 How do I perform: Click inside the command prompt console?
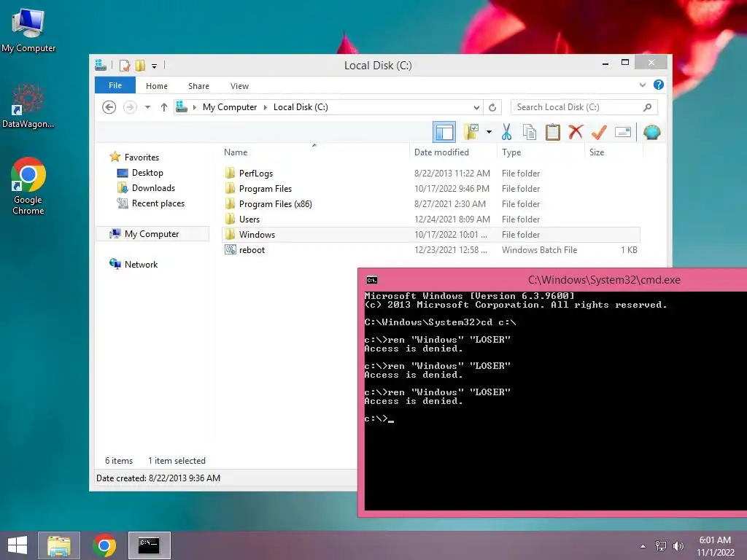pos(555,400)
